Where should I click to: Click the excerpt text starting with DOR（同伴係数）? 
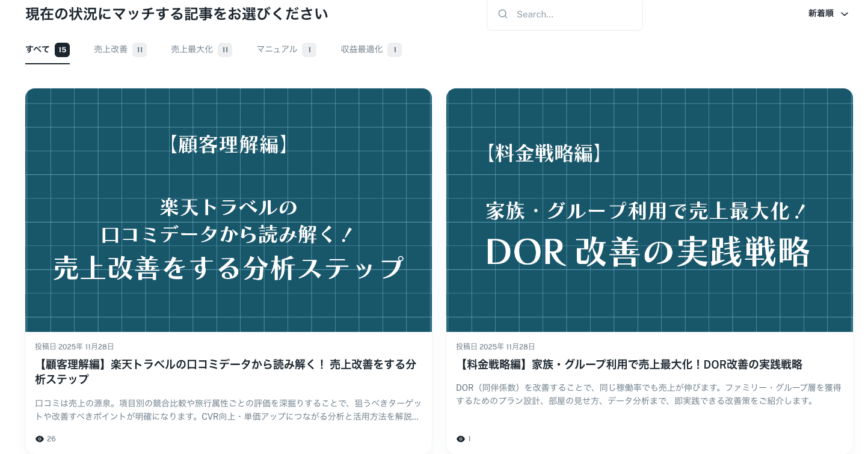point(648,394)
